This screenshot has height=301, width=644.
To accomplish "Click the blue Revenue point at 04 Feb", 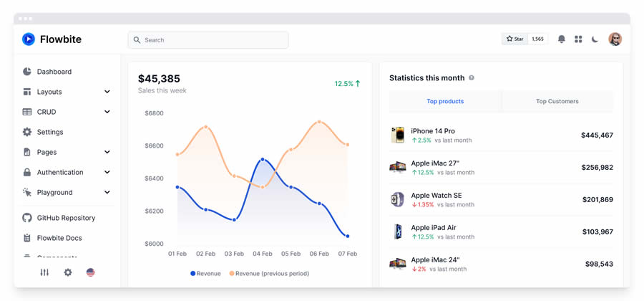I will (263, 159).
